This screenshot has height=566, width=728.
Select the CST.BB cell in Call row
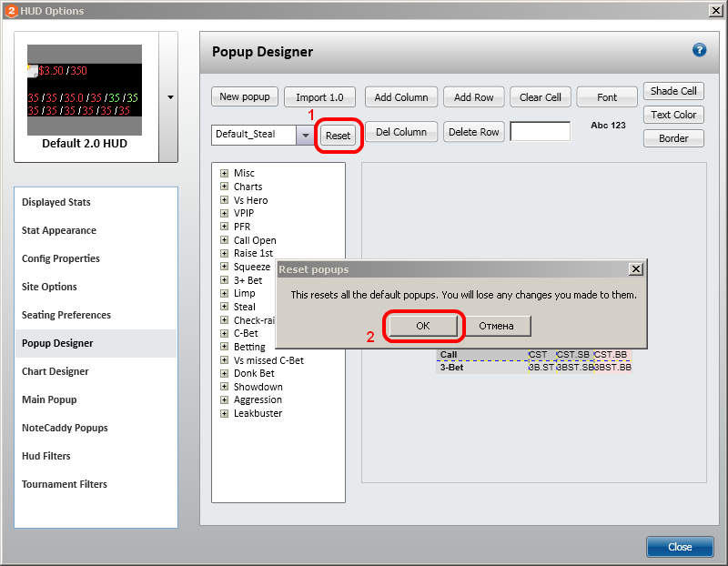(612, 355)
